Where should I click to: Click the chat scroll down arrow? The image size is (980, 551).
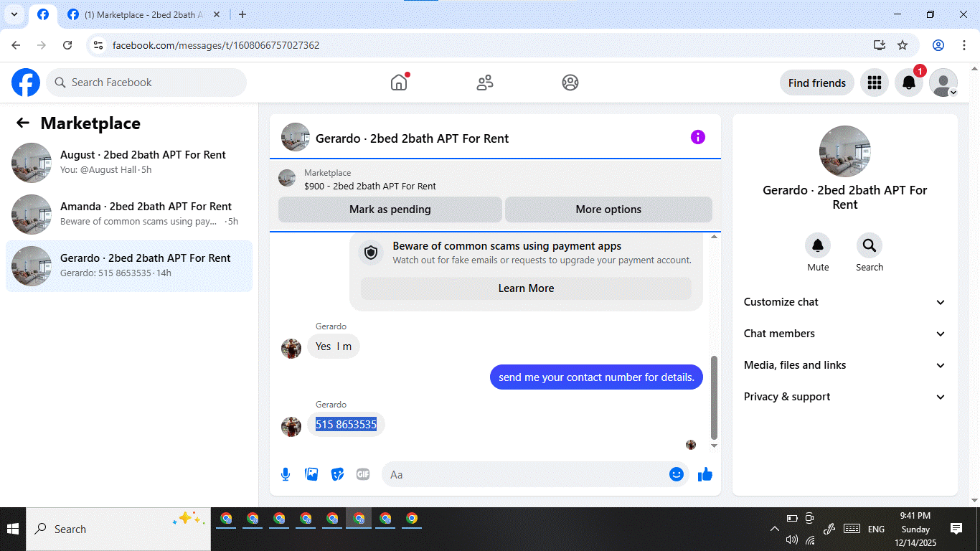[x=714, y=446]
